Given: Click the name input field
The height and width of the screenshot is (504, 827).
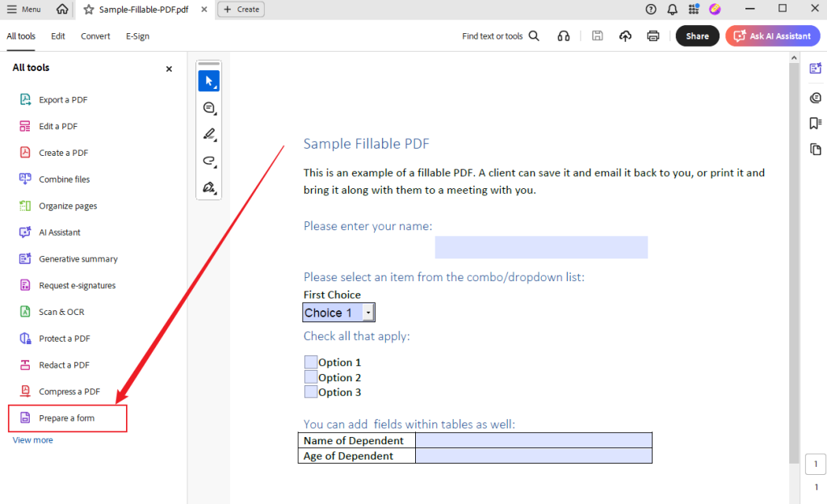Looking at the screenshot, I should [541, 247].
